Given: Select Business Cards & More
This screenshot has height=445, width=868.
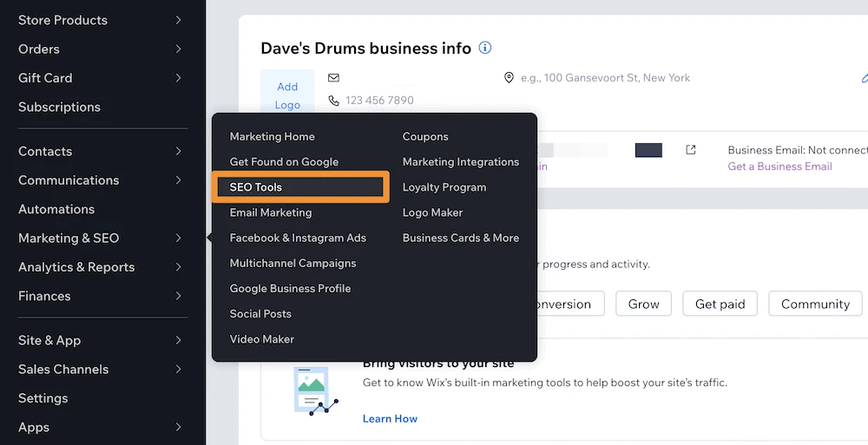Looking at the screenshot, I should pyautogui.click(x=461, y=238).
